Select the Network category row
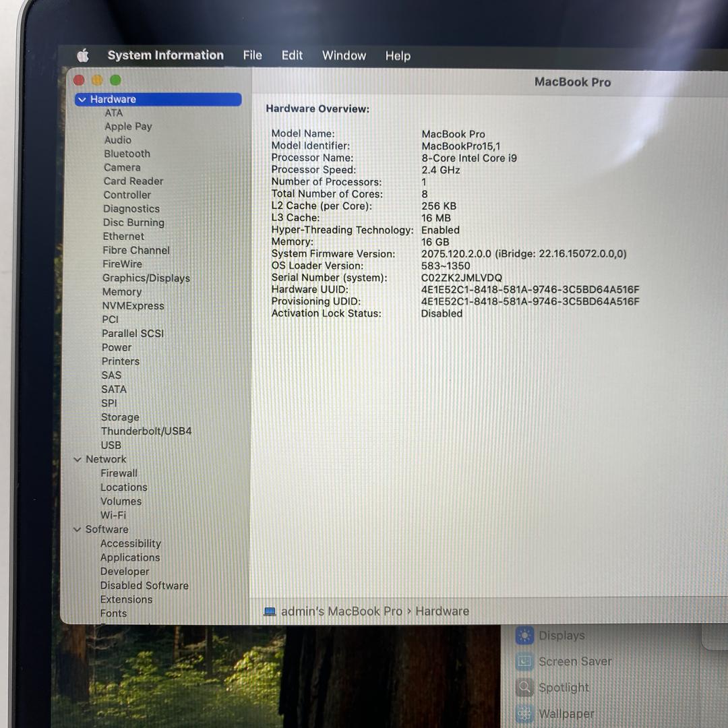 pos(107,459)
